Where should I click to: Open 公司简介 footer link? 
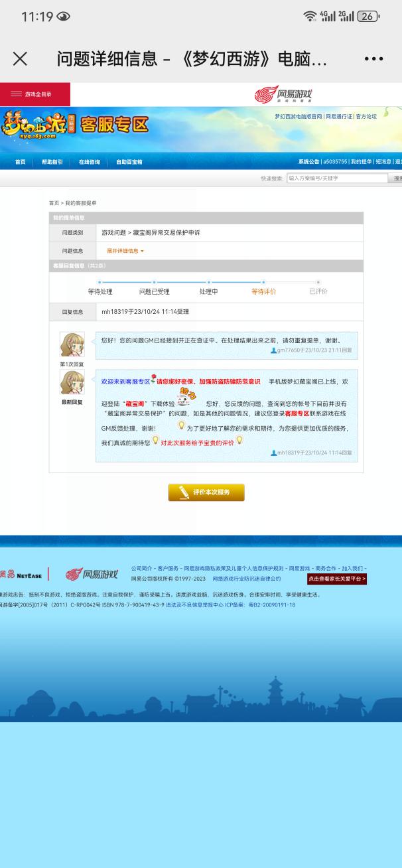coord(141,569)
